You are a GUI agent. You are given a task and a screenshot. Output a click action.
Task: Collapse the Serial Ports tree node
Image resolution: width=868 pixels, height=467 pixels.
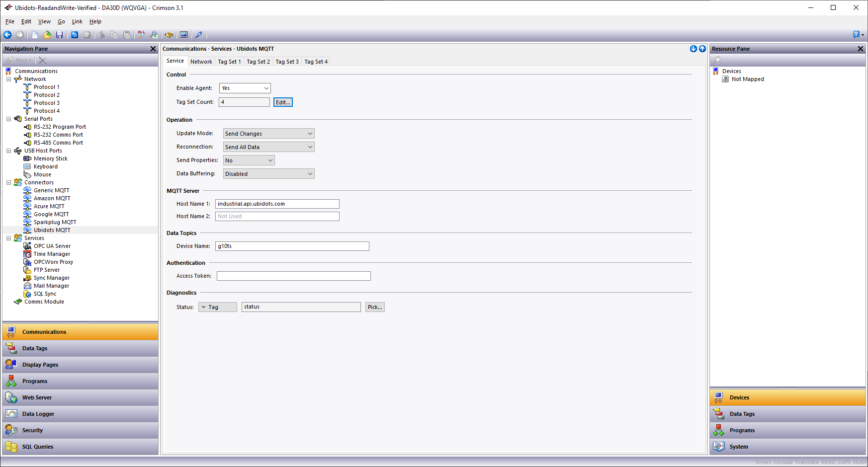coord(9,119)
